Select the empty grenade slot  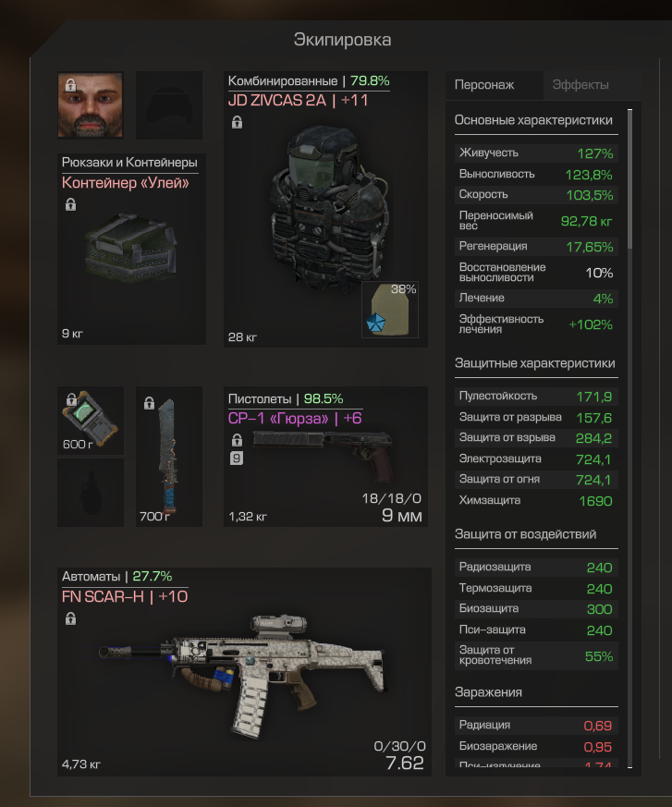tap(90, 493)
